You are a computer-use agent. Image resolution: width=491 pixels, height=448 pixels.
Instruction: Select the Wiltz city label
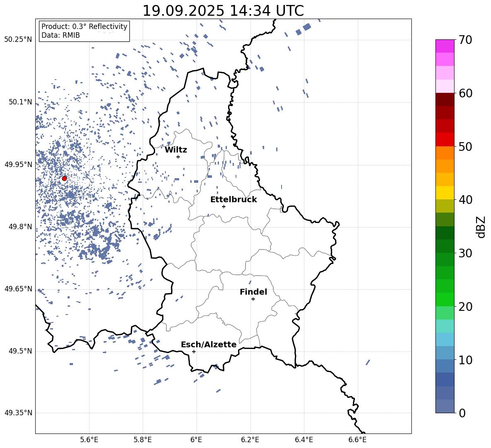coord(176,150)
